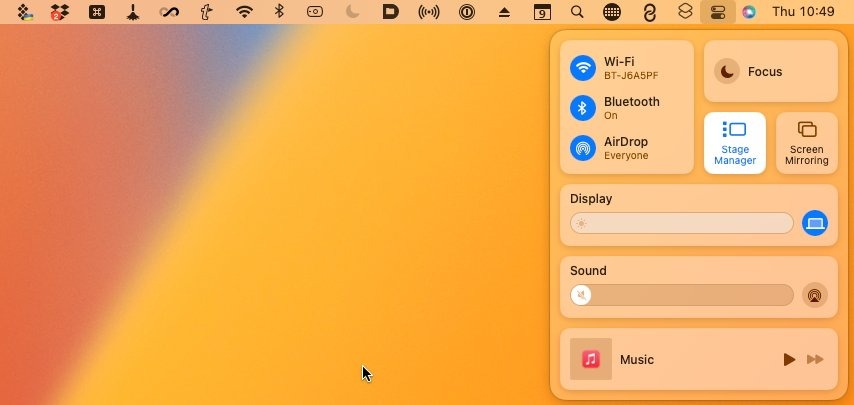Open the Dropbox menu bar icon
This screenshot has width=854, height=405.
[60, 11]
